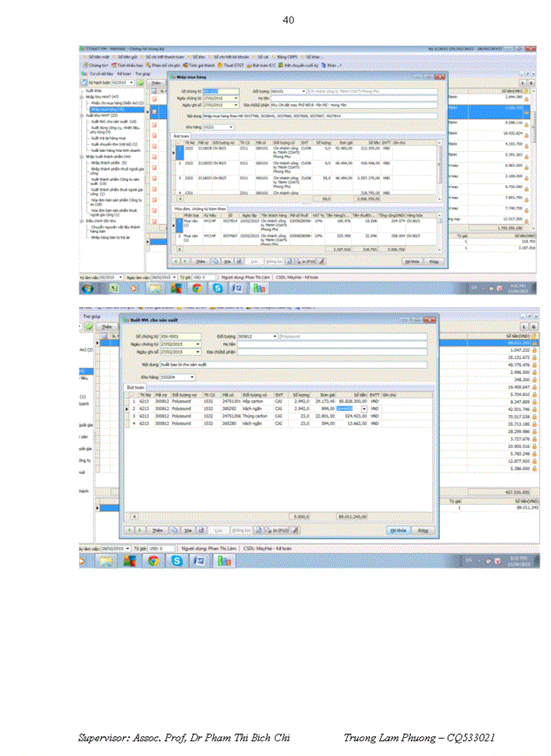Screen dimensions: 551x756
Task: Select Hóa đơn, chứng từ kèm theo tab
Action: (x=200, y=209)
